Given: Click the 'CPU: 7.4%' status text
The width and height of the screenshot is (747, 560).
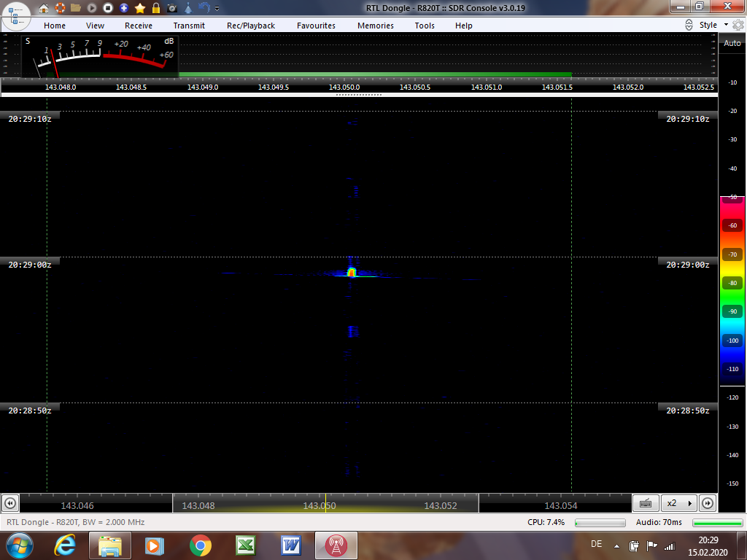Looking at the screenshot, I should coord(546,522).
